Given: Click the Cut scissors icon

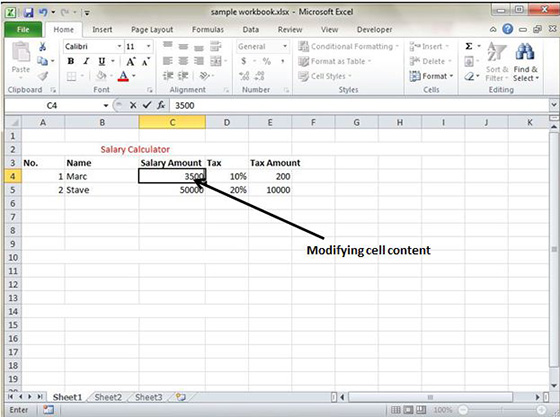Looking at the screenshot, I should click(42, 46).
